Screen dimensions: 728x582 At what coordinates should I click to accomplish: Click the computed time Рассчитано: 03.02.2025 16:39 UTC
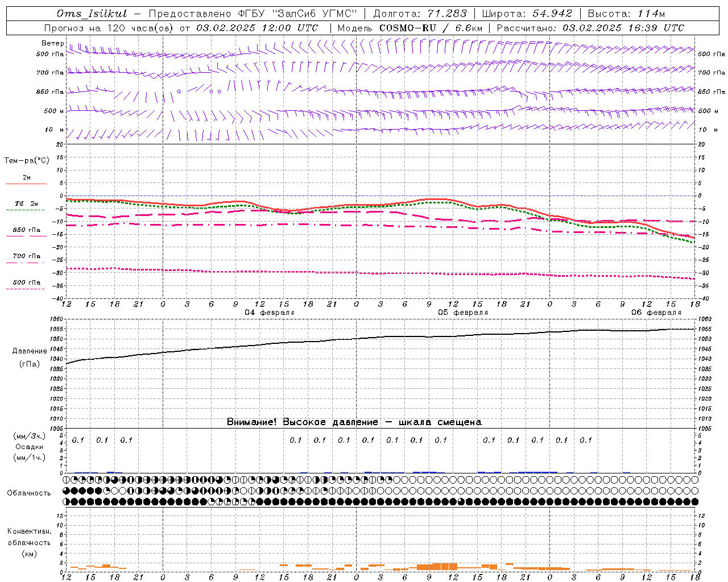[590, 28]
